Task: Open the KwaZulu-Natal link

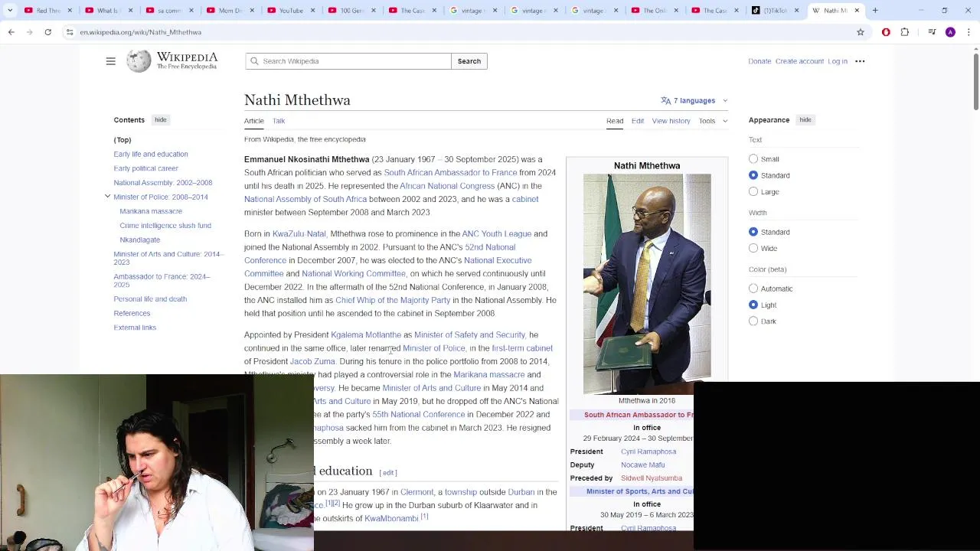Action: [x=299, y=234]
